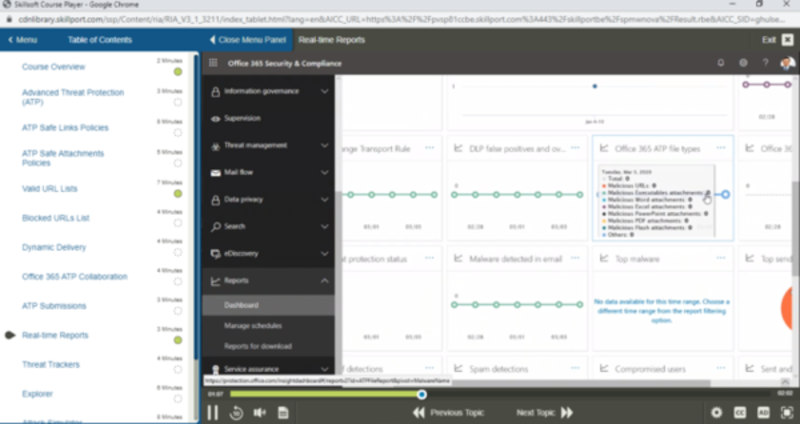Click the Threat management biohazard icon
800x424 pixels.
pyautogui.click(x=215, y=146)
